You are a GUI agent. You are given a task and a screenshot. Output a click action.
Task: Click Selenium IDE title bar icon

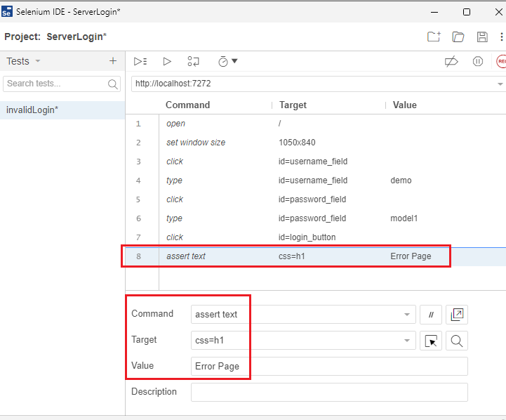(x=7, y=12)
